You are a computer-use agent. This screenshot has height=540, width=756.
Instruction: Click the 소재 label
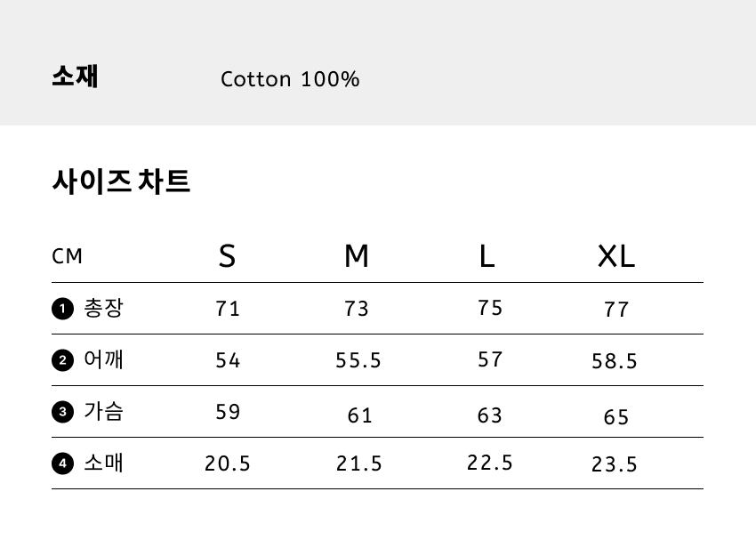75,77
